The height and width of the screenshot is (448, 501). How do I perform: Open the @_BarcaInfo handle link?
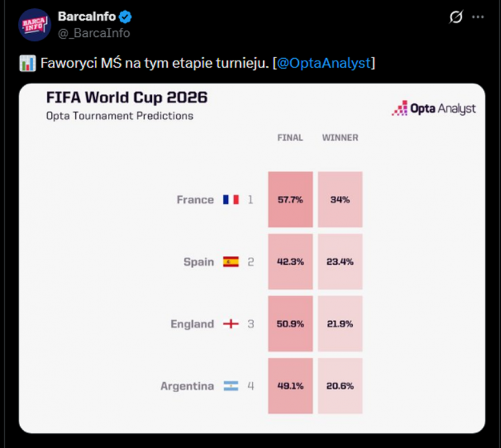(94, 33)
